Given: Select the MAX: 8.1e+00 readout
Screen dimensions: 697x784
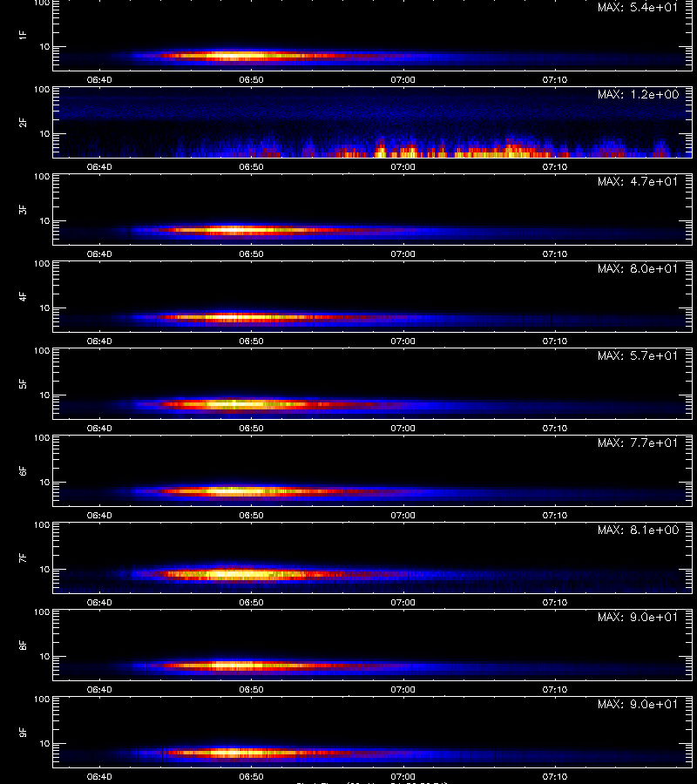Looking at the screenshot, I should pos(638,530).
